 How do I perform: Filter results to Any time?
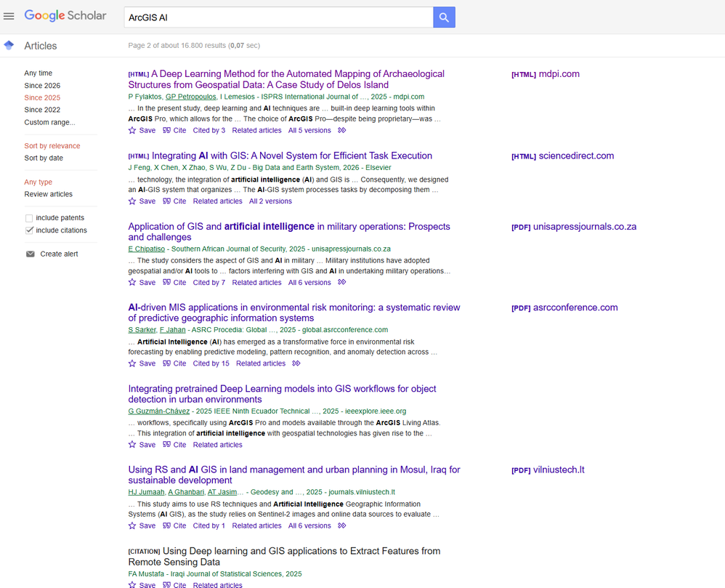[x=39, y=73]
